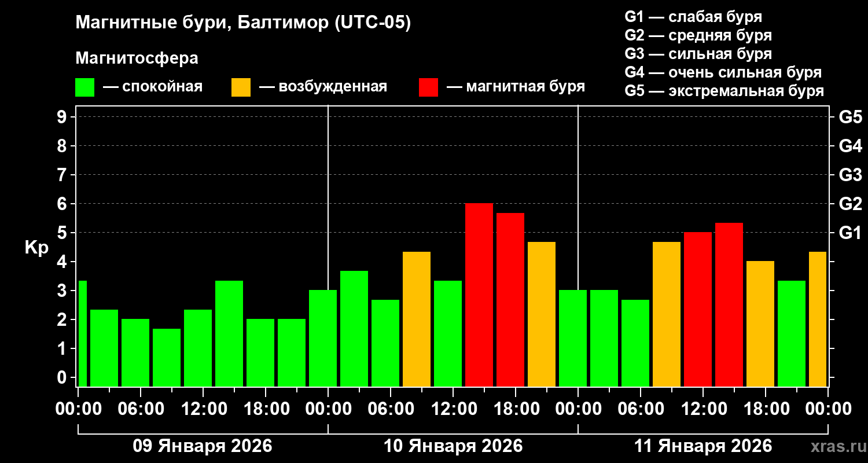This screenshot has width=868, height=463.
Task: Click the 'G1 — слабая буря' description line
Action: 693,16
